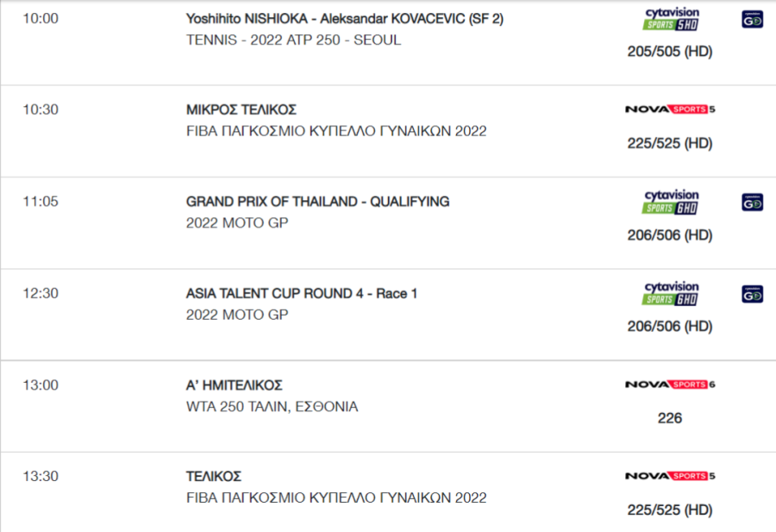776x532 pixels.
Task: Select the WTA 250 ΤΑΛΙΝ, ΕΣΘΟΝΙΑ subtitle
Action: click(x=272, y=407)
